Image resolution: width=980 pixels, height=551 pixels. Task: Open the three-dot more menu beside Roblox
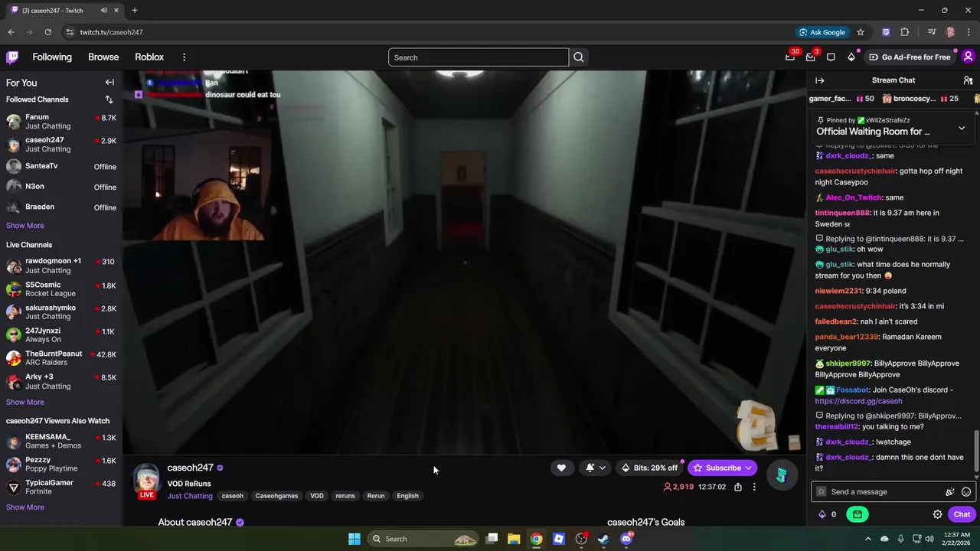pos(184,57)
